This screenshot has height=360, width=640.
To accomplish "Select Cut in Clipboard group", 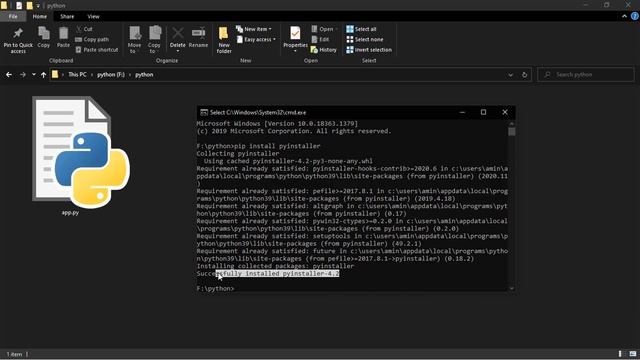I will 84,29.
